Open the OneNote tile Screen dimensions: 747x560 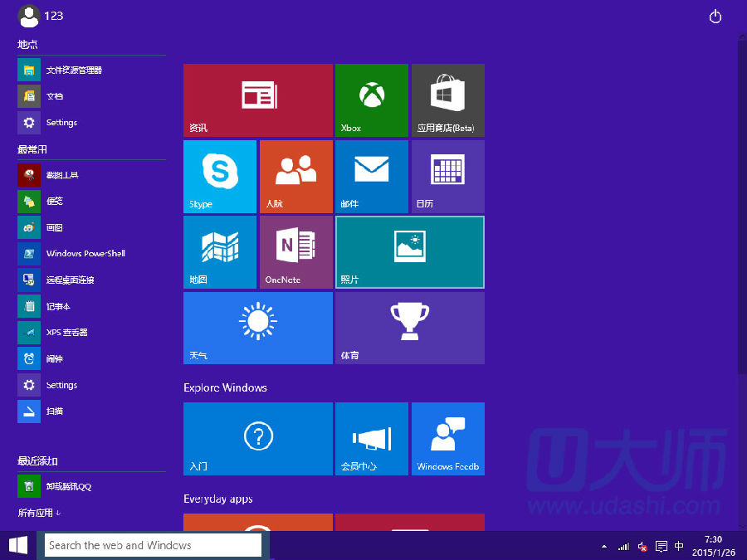point(295,251)
